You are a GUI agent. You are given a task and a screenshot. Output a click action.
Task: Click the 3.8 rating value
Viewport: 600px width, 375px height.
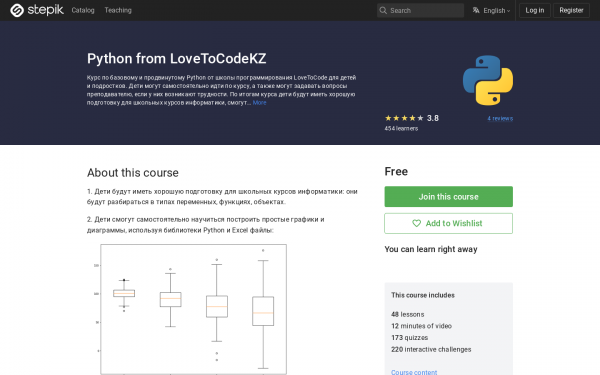pos(433,118)
